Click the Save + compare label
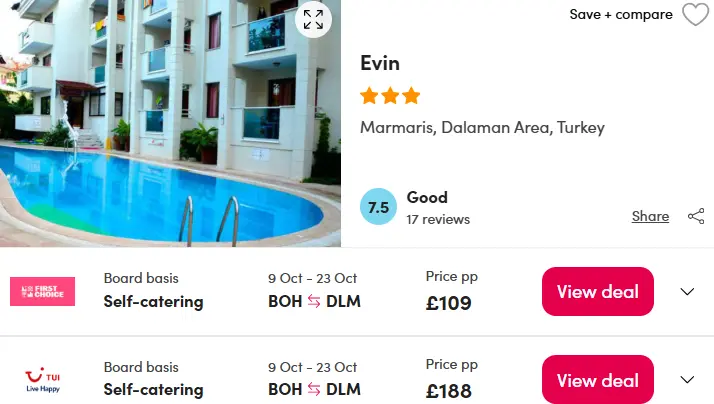The image size is (714, 404). click(621, 15)
